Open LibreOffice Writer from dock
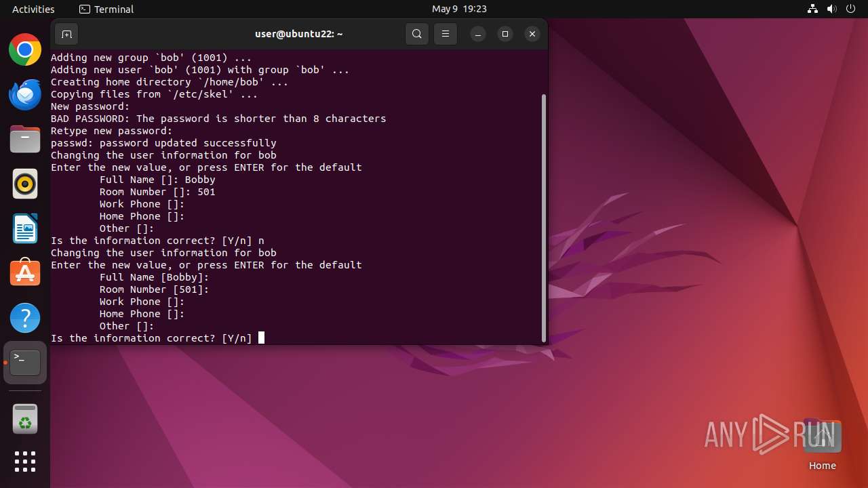 tap(25, 228)
